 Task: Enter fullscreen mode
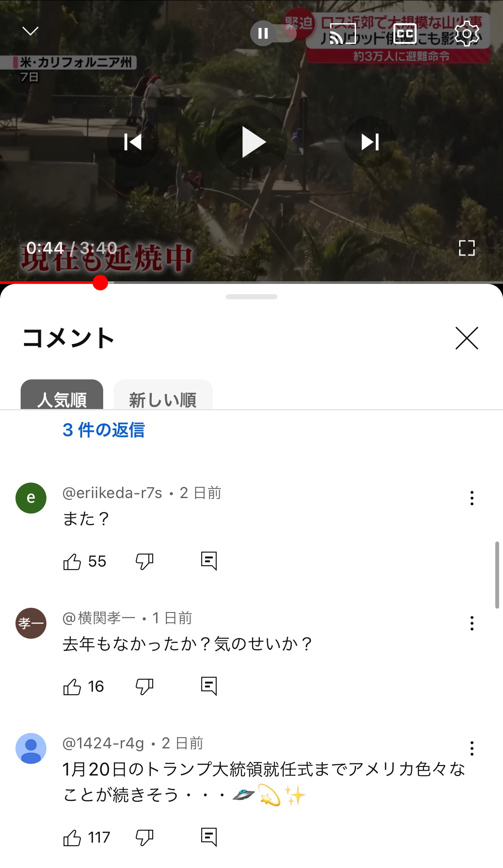(466, 248)
